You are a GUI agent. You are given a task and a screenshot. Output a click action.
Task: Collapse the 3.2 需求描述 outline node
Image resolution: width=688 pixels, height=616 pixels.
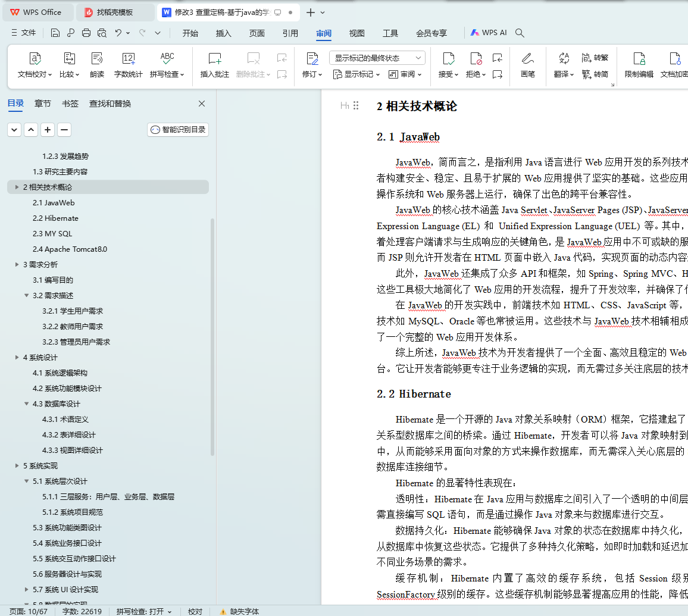click(x=26, y=295)
